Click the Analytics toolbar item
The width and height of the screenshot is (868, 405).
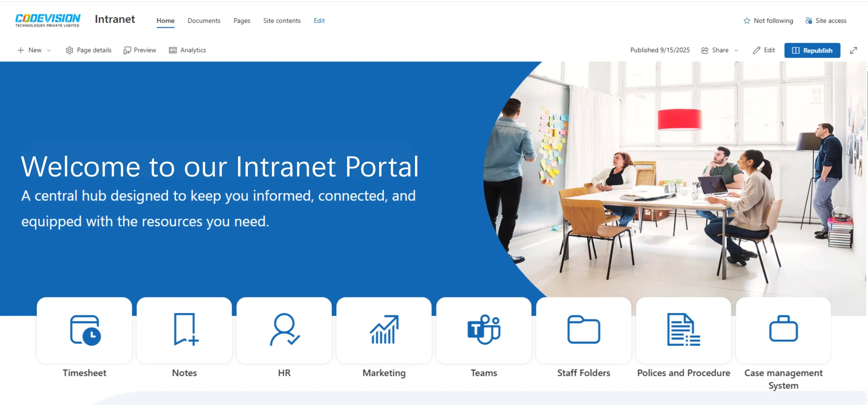click(188, 50)
